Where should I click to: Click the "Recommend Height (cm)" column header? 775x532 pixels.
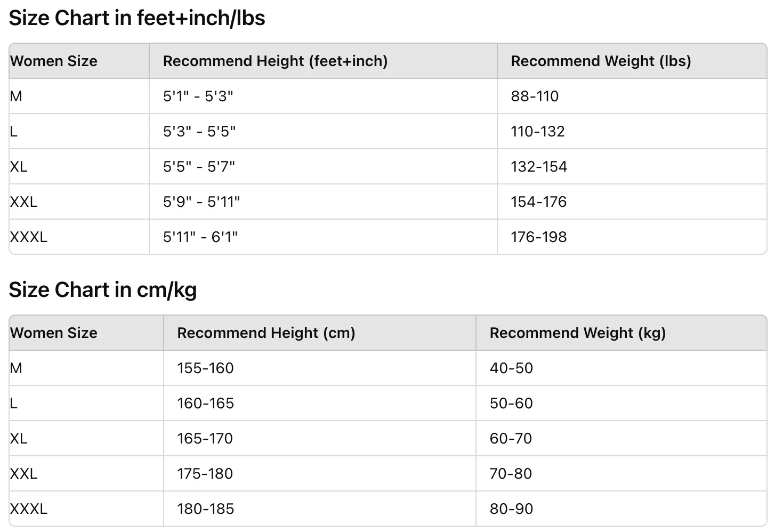[266, 333]
